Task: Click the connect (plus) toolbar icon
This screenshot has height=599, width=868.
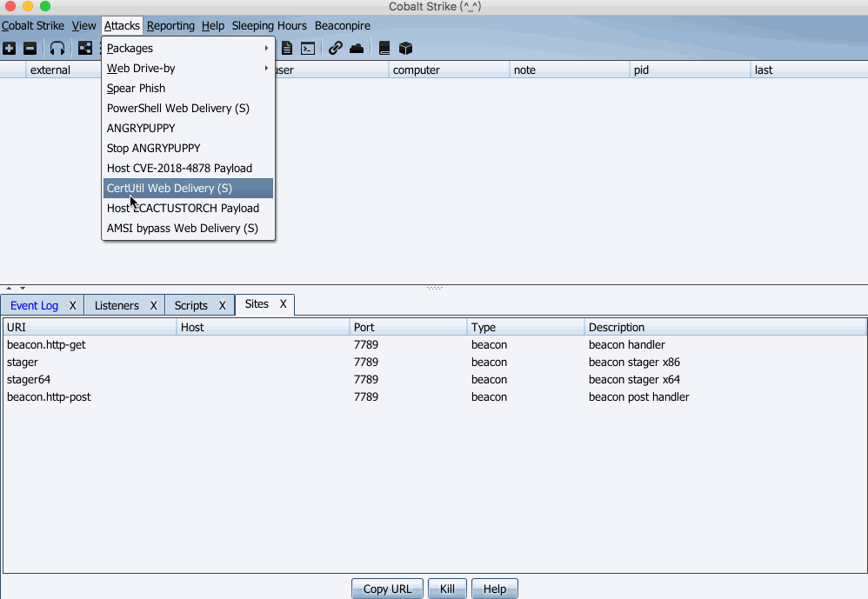Action: tap(9, 48)
